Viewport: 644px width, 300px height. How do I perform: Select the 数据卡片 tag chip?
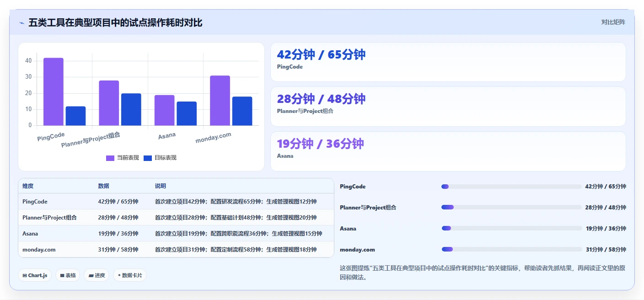click(130, 275)
